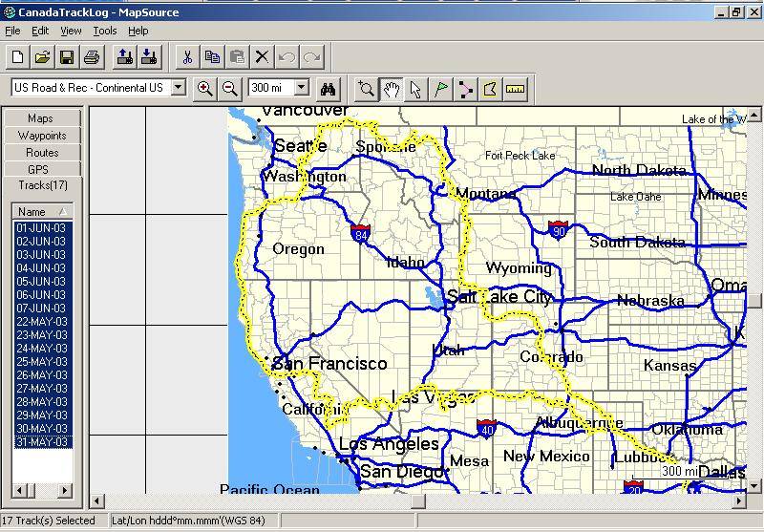Click the Receive from device icon
The height and width of the screenshot is (532, 764).
(x=149, y=57)
